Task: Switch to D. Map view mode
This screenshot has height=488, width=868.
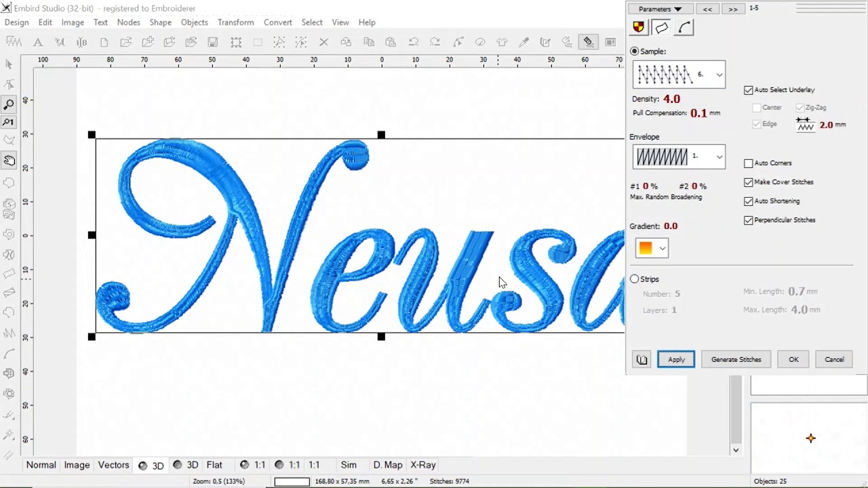Action: [388, 465]
